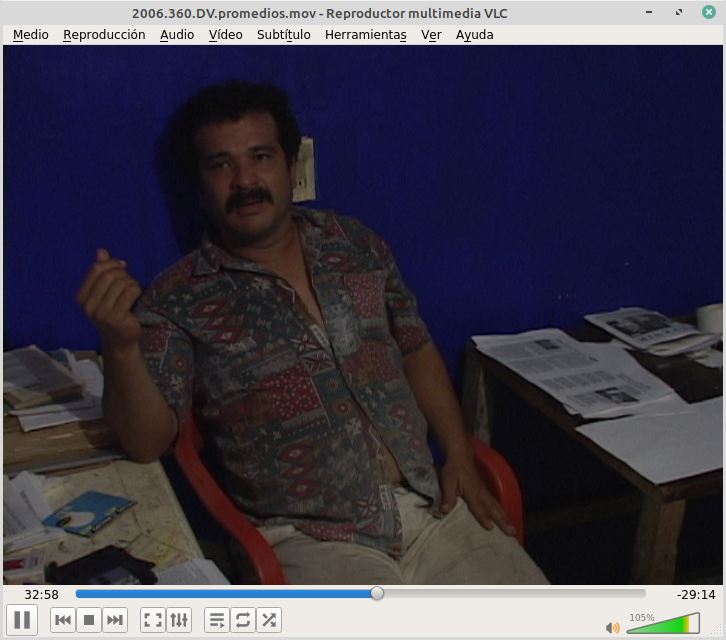Stop playback with the stop button
The image size is (726, 640).
pos(89,620)
